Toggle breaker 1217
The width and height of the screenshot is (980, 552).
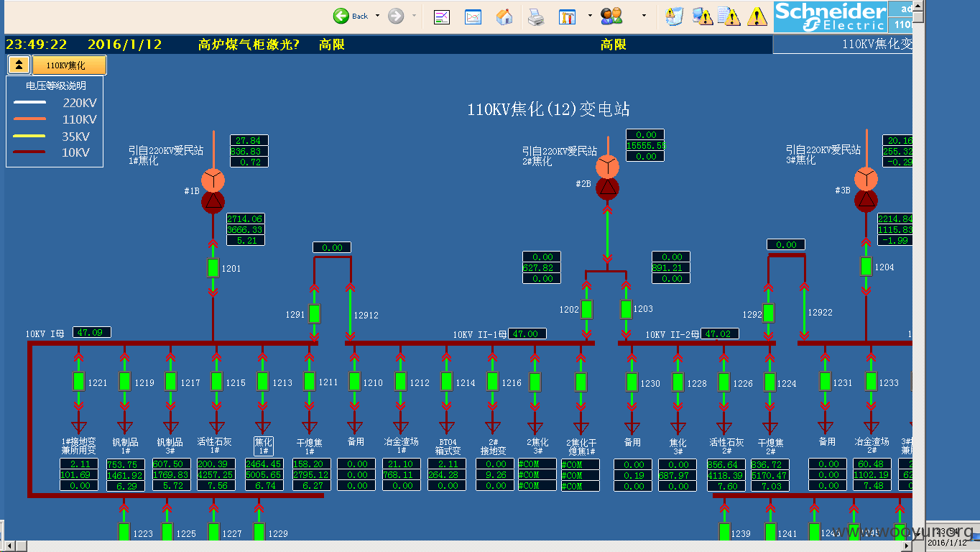171,382
